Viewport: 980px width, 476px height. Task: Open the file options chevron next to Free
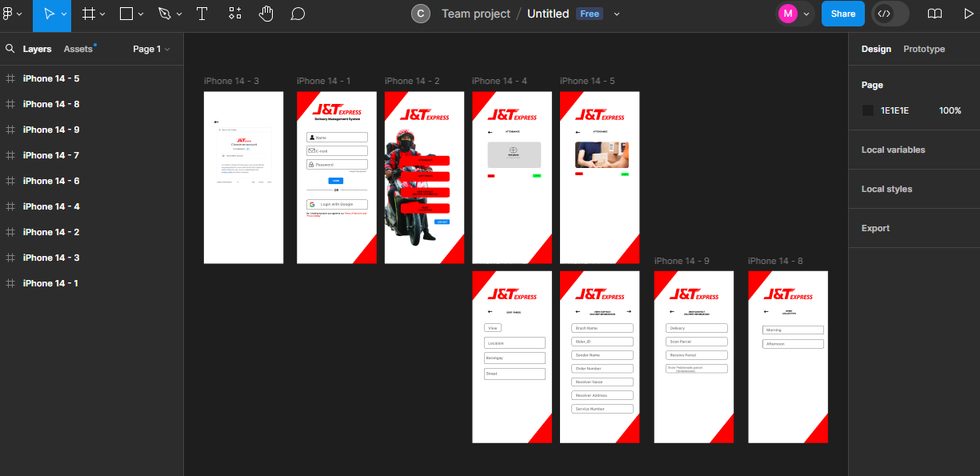coord(617,14)
